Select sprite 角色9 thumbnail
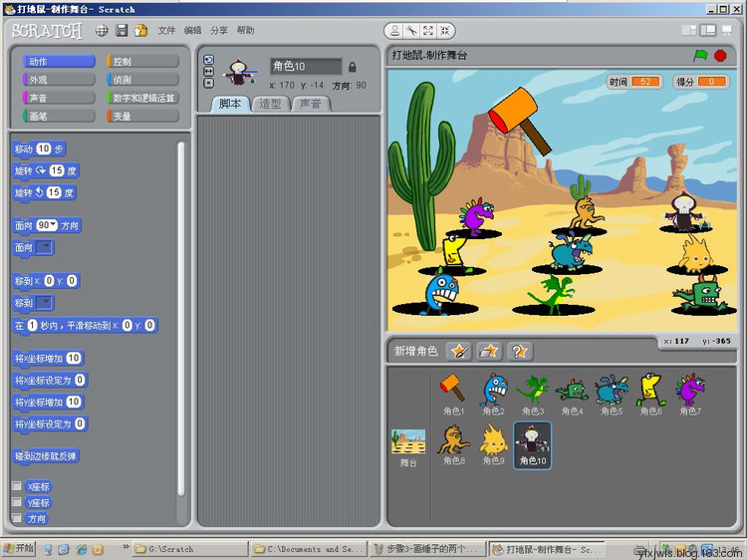747x560 pixels. 494,445
